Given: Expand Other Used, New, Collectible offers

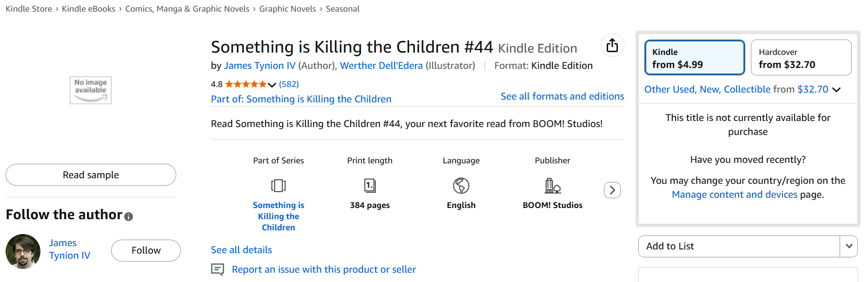Looking at the screenshot, I should pyautogui.click(x=836, y=90).
